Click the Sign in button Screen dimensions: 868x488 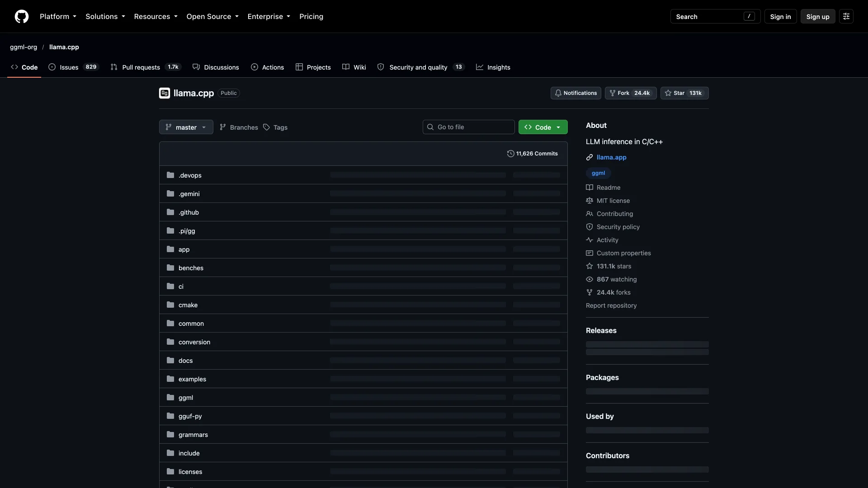point(780,16)
